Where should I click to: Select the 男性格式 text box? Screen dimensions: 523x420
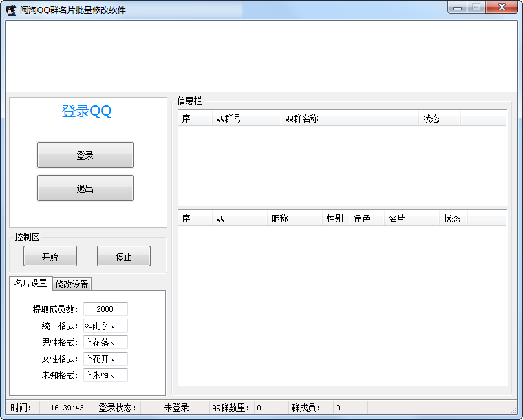click(105, 342)
